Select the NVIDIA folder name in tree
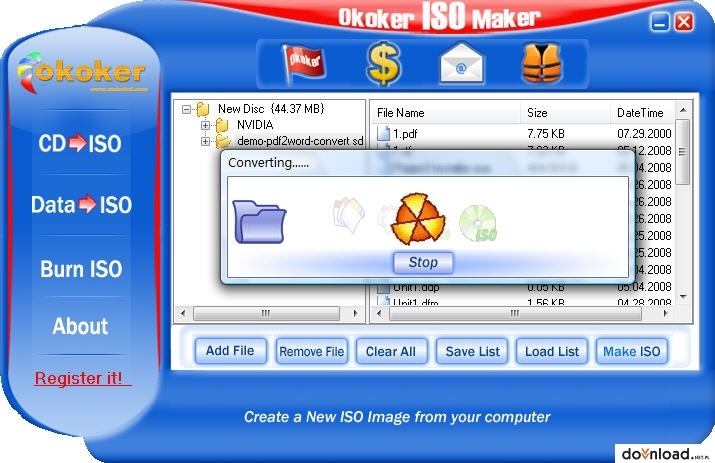The height and width of the screenshot is (463, 715). (x=255, y=125)
